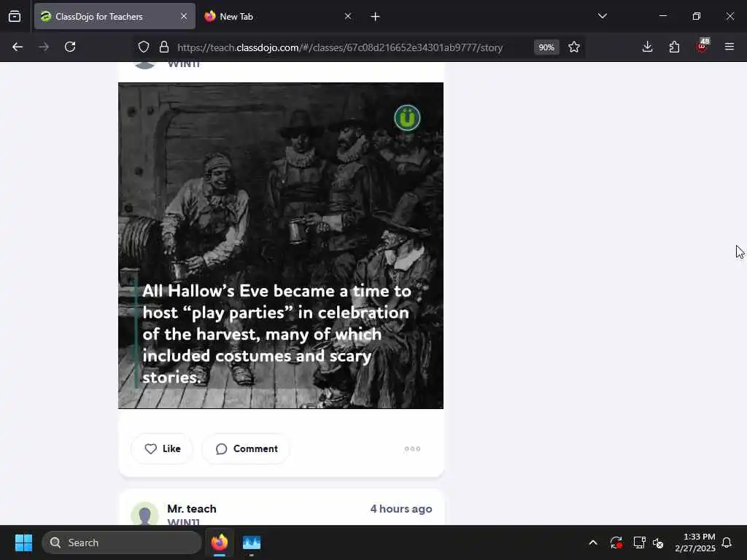This screenshot has width=747, height=560.
Task: Open the Firefox downloads panel
Action: 647,47
